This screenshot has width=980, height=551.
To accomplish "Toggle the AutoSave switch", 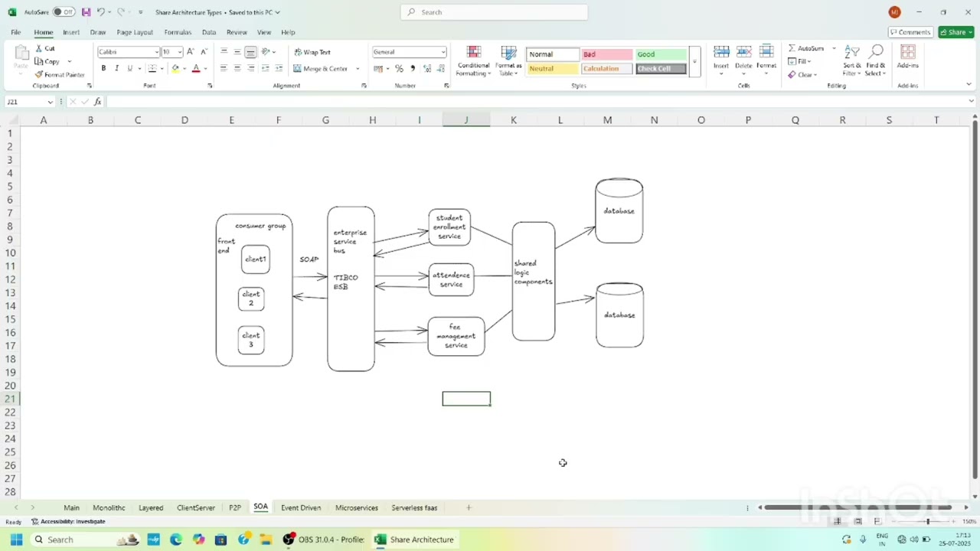I will (64, 12).
